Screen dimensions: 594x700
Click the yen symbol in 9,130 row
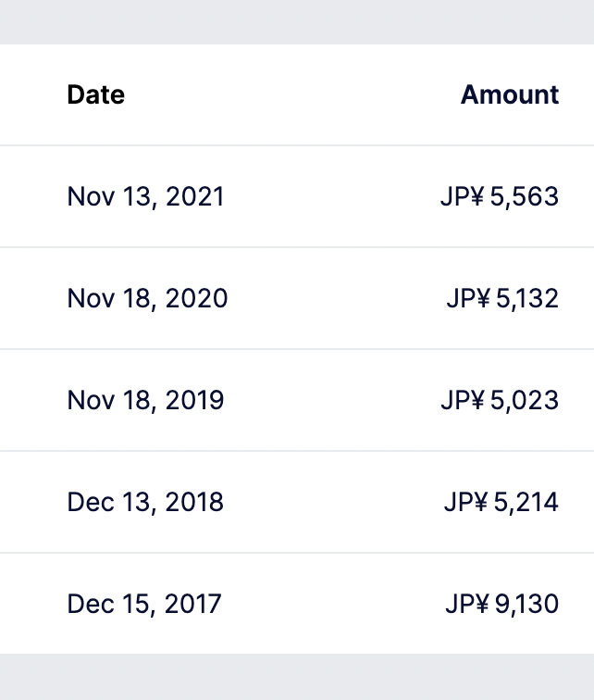point(480,604)
